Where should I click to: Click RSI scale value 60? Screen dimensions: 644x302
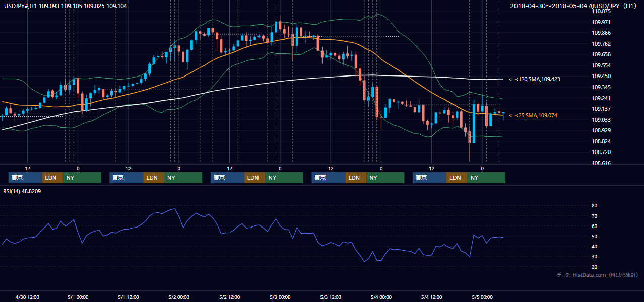pyautogui.click(x=595, y=226)
